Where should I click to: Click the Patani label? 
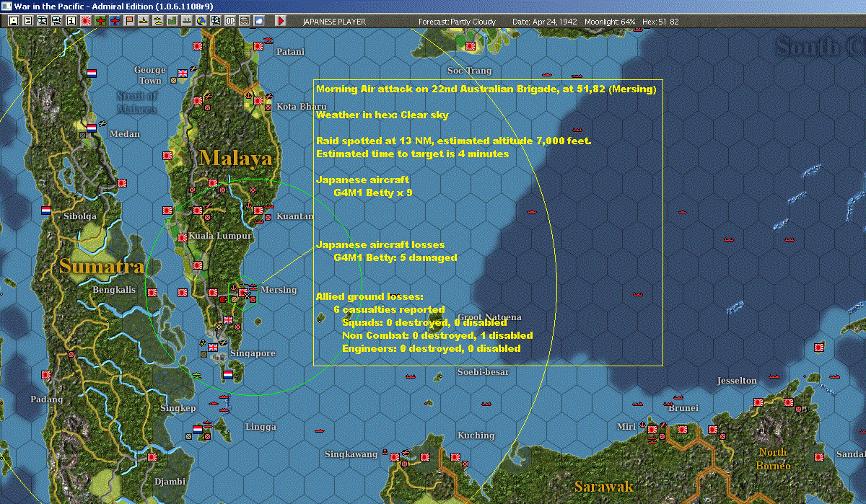(x=290, y=52)
